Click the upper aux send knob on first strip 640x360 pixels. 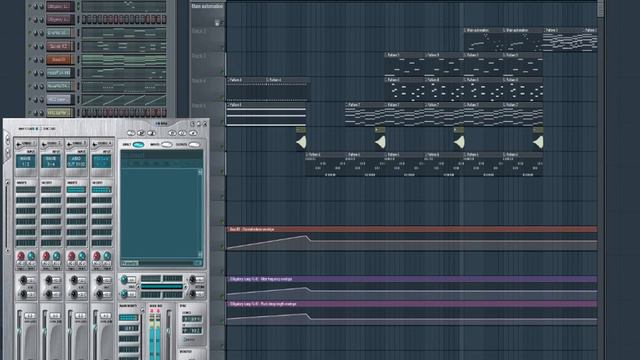[x=23, y=280]
